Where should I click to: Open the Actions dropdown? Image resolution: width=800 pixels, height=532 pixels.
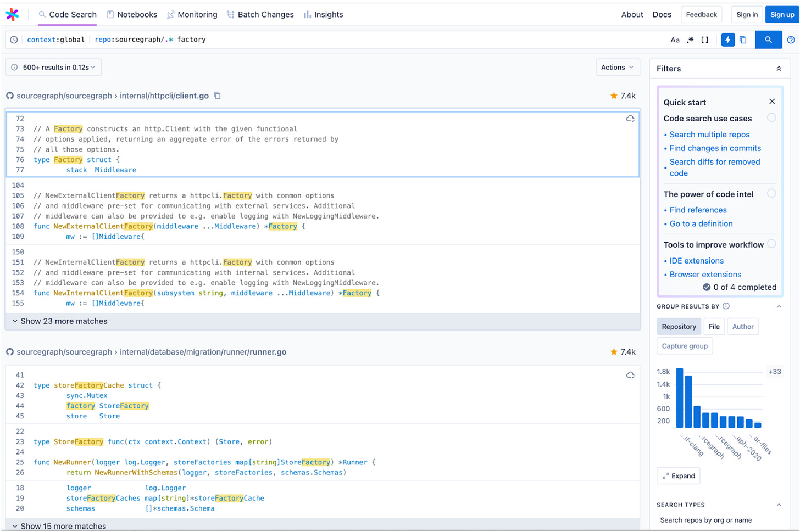(x=618, y=67)
